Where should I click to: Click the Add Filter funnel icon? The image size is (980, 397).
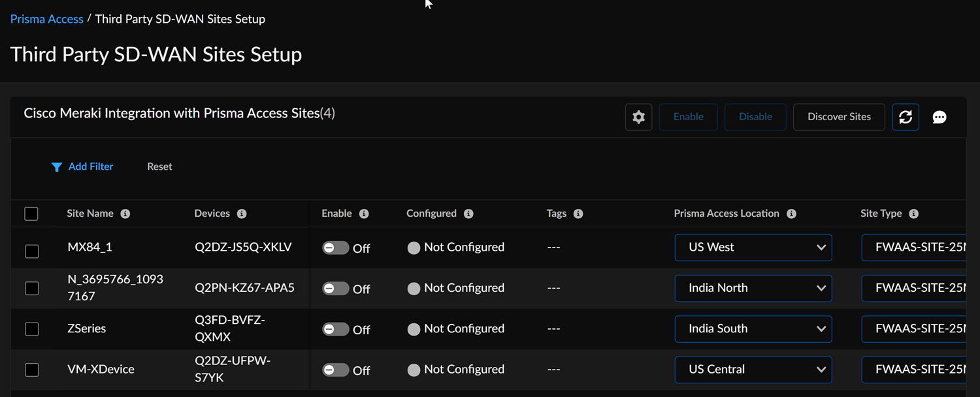pos(57,167)
